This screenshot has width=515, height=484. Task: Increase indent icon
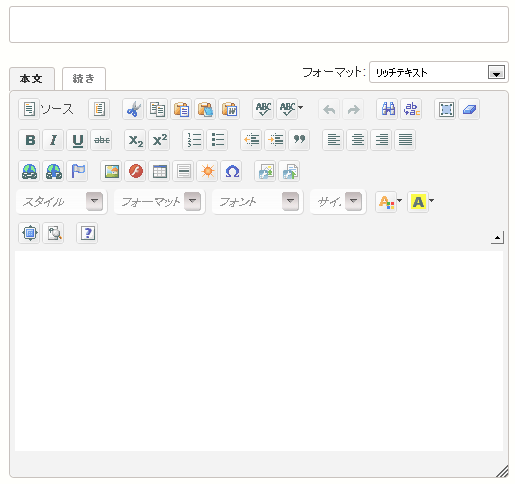tap(275, 140)
